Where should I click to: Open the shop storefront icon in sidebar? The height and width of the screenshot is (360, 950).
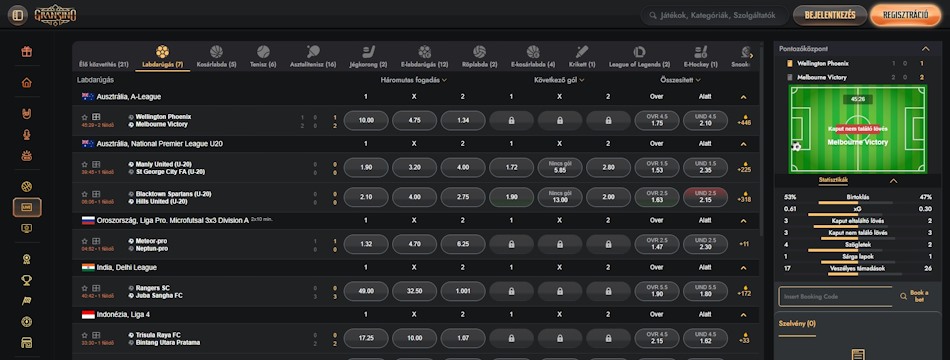tap(27, 343)
